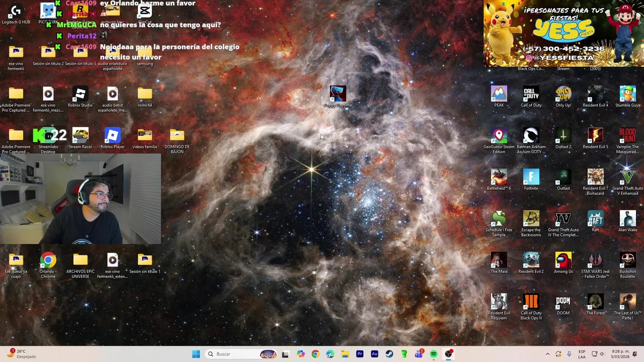
Task: Select the Poppy Playtime icon
Action: coord(338,97)
